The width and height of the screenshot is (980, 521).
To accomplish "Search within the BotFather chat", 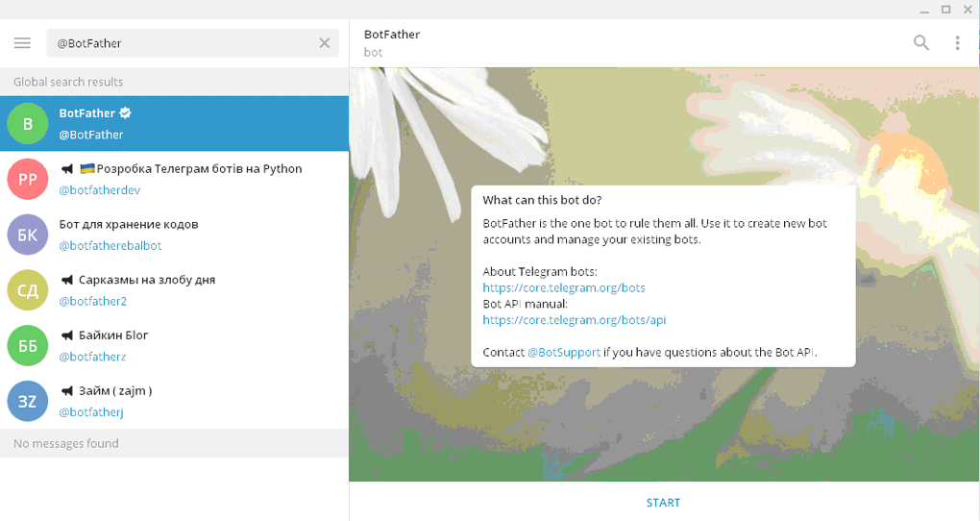I will [x=920, y=43].
